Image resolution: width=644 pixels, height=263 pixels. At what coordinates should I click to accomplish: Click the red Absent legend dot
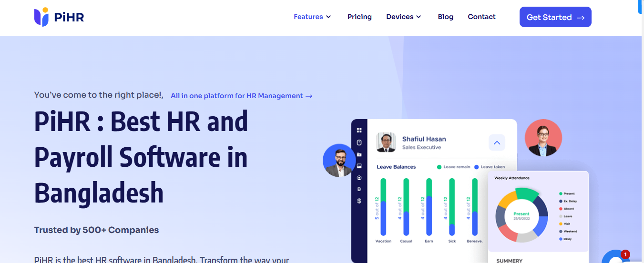tap(561, 209)
